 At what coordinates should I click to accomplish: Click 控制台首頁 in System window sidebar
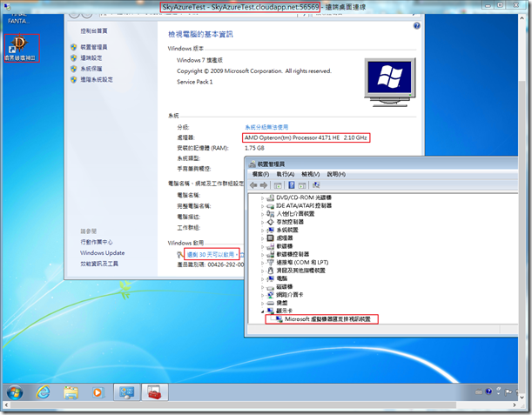coord(94,31)
